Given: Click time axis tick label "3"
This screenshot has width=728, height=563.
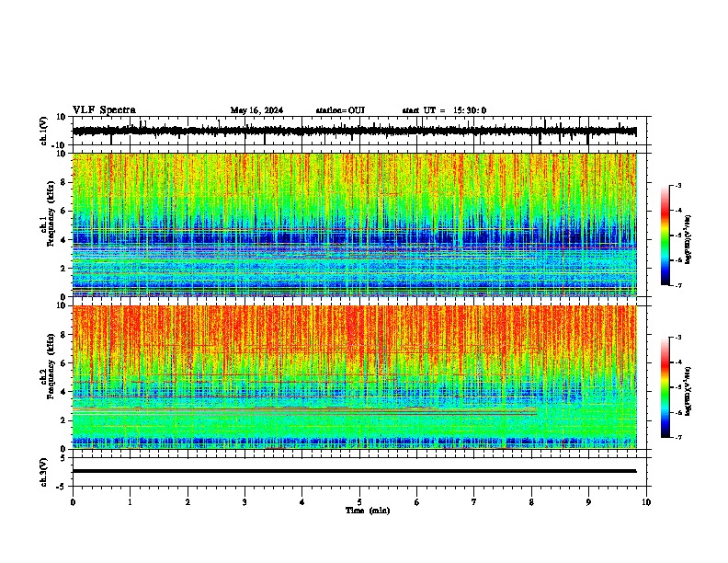Looking at the screenshot, I should pyautogui.click(x=245, y=502).
